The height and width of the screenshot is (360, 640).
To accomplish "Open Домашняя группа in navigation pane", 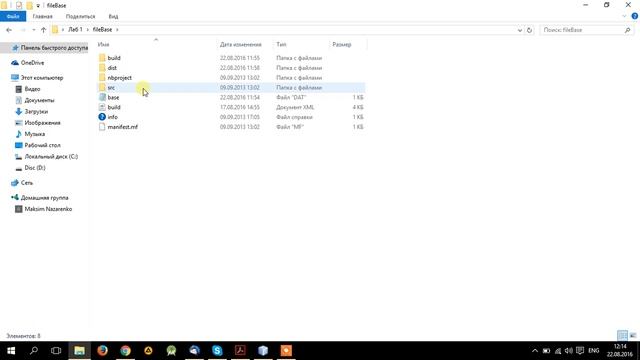I will [44, 198].
